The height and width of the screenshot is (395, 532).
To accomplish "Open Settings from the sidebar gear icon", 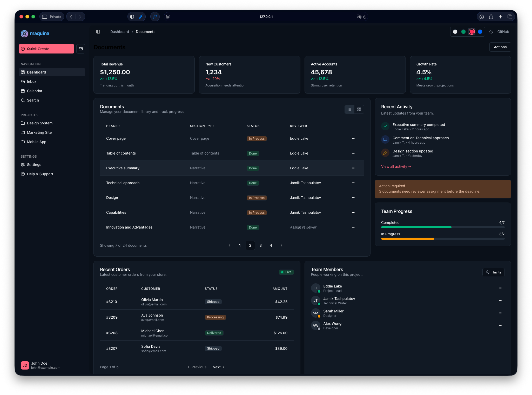I will [x=34, y=165].
